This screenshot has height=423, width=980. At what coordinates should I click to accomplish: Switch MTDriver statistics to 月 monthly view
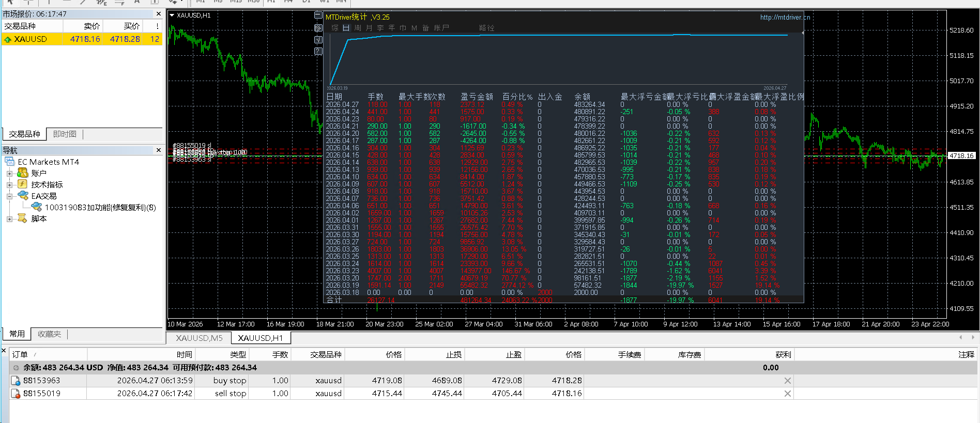(369, 28)
